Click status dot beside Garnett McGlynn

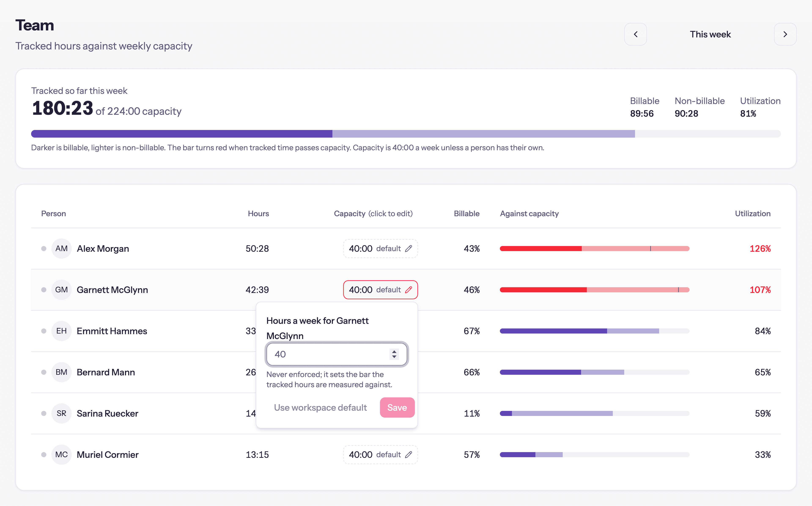coord(44,290)
